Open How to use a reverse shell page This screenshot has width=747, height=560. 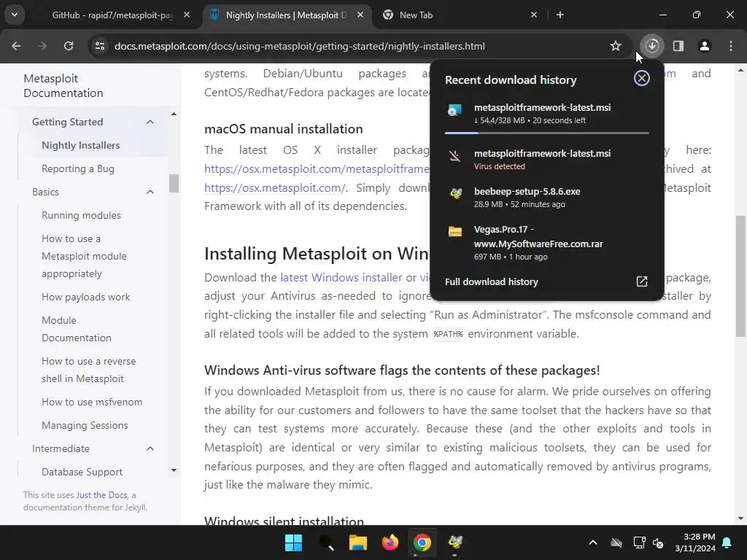click(x=88, y=370)
